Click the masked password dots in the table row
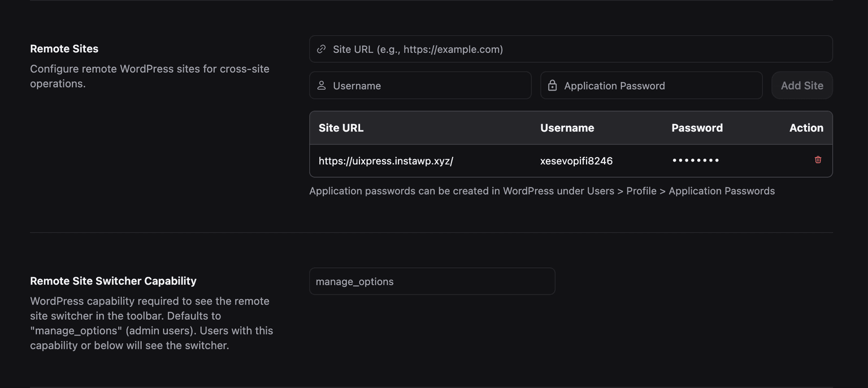The height and width of the screenshot is (388, 868). pyautogui.click(x=696, y=160)
